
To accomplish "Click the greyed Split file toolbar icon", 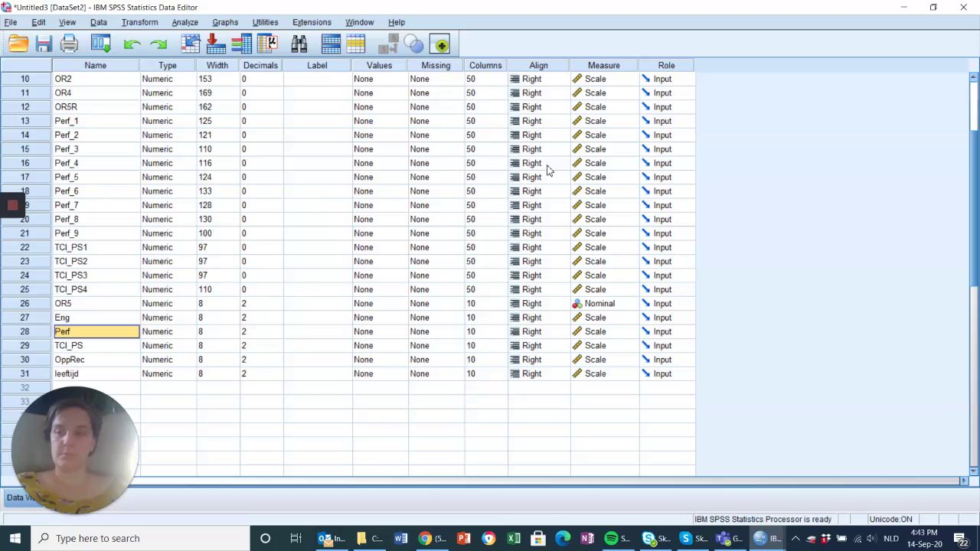I will [x=388, y=44].
